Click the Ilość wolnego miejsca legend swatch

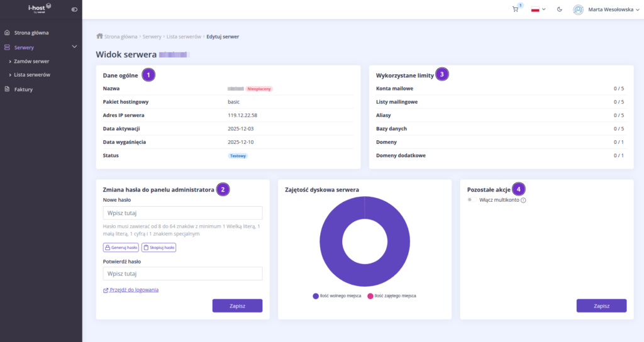[x=316, y=295]
